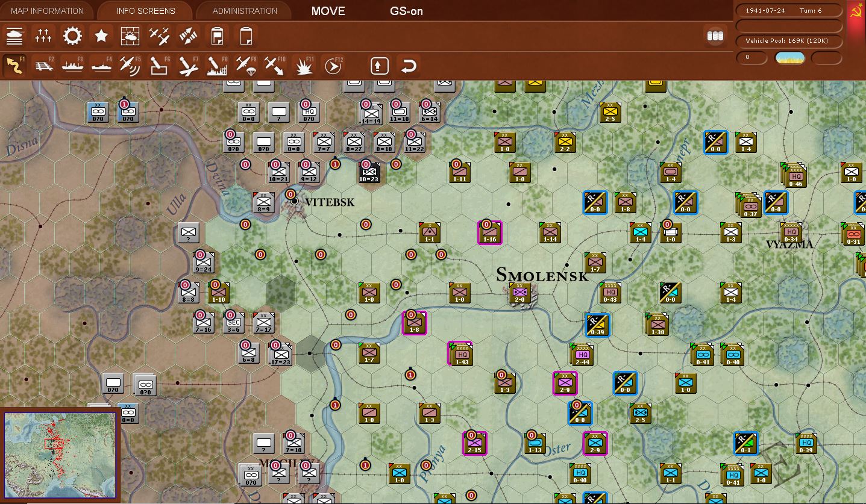Click the end turn up-arrow button
Image resolution: width=866 pixels, height=504 pixels.
(x=379, y=65)
